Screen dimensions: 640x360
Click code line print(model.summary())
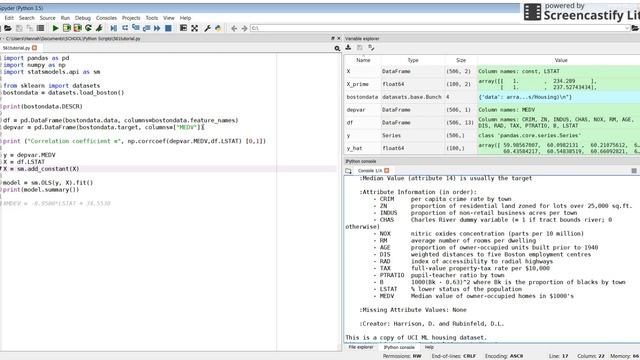pos(41,189)
